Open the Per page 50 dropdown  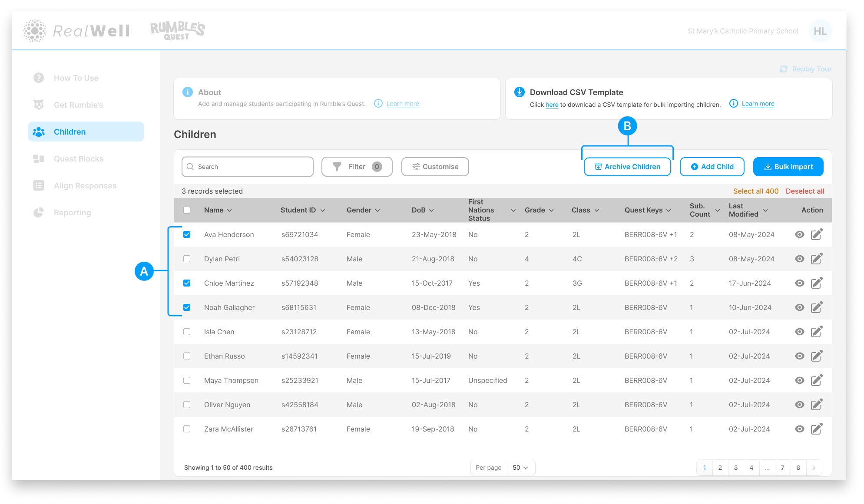521,468
